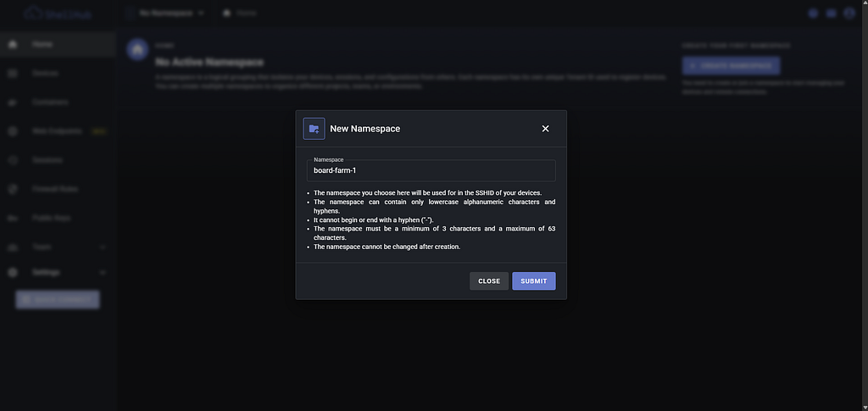Open the Public Keys menu item
The height and width of the screenshot is (411, 868).
[x=58, y=218]
